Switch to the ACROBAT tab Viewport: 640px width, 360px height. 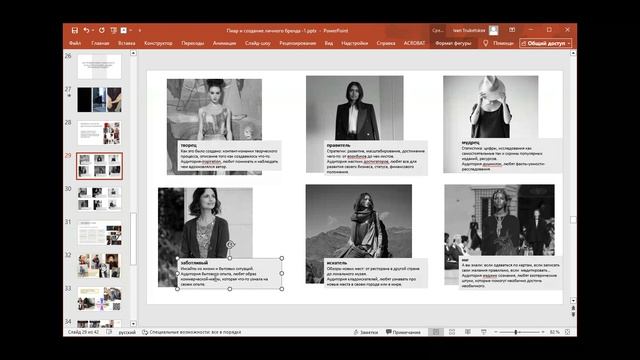[x=414, y=43]
